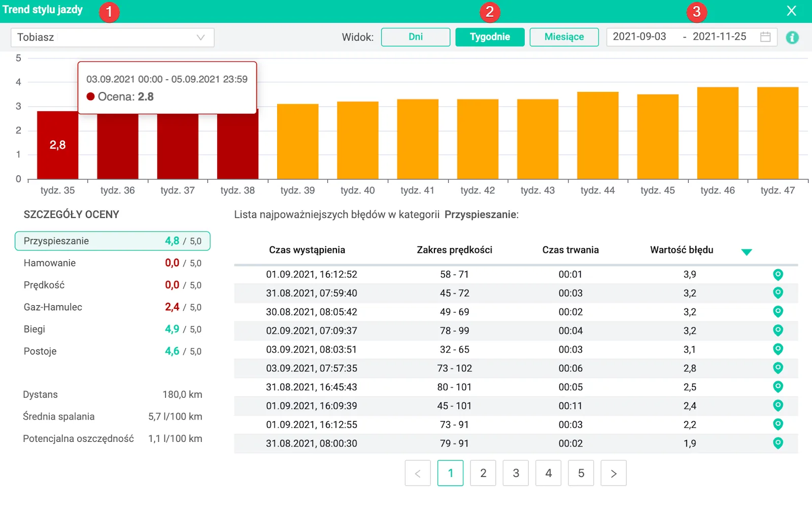812x513 pixels.
Task: Click the tydz. 44 bar in chart
Action: point(598,136)
